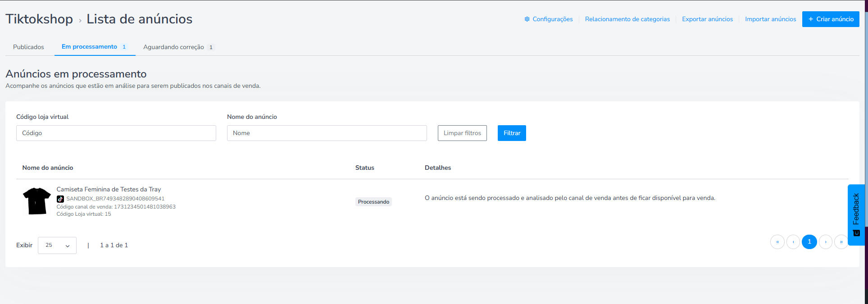The width and height of the screenshot is (868, 304).
Task: Jump to last page double-arrow icon
Action: tap(841, 242)
